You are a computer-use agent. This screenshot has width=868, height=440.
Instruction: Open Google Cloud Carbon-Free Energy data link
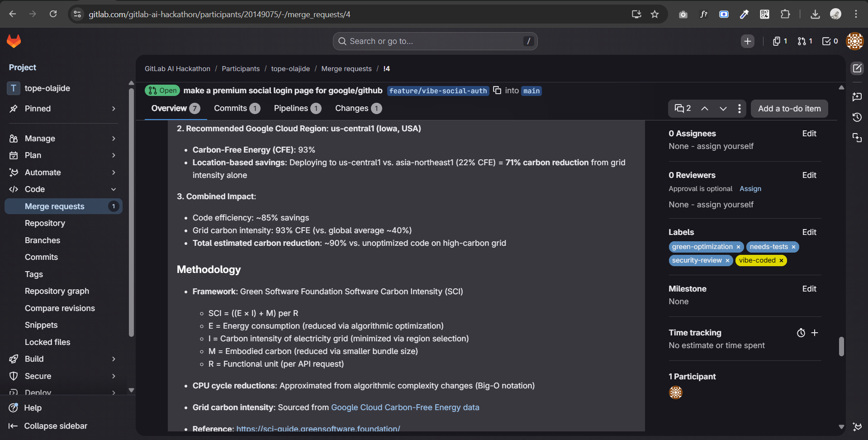[x=405, y=407]
